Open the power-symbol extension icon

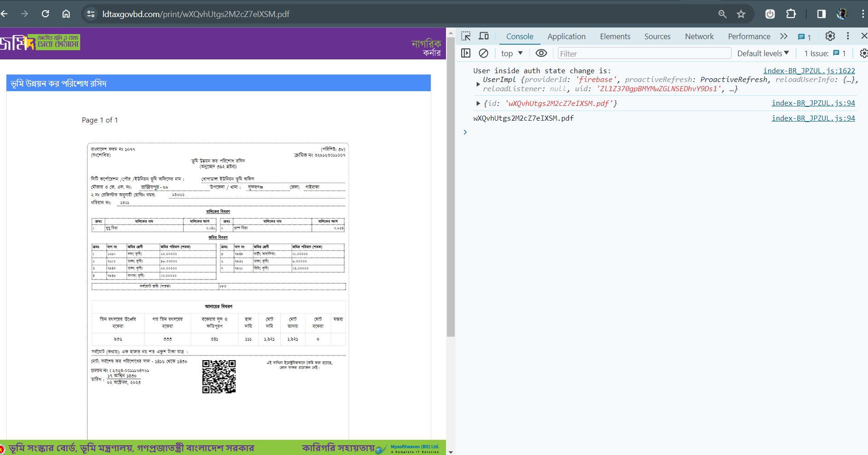770,14
